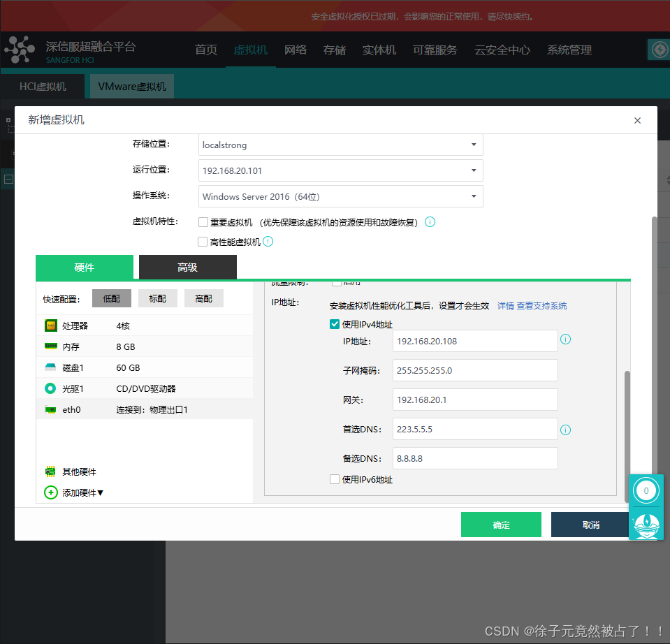This screenshot has width=670, height=644.
Task: Enable the 重要虚拟机 checkbox
Action: 203,222
